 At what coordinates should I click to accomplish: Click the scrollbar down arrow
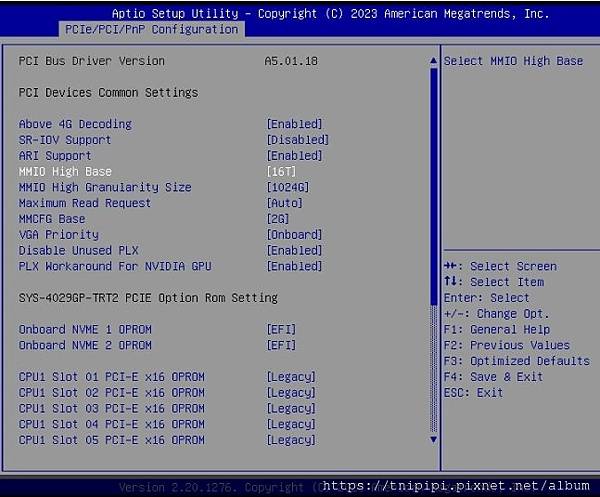(x=433, y=440)
